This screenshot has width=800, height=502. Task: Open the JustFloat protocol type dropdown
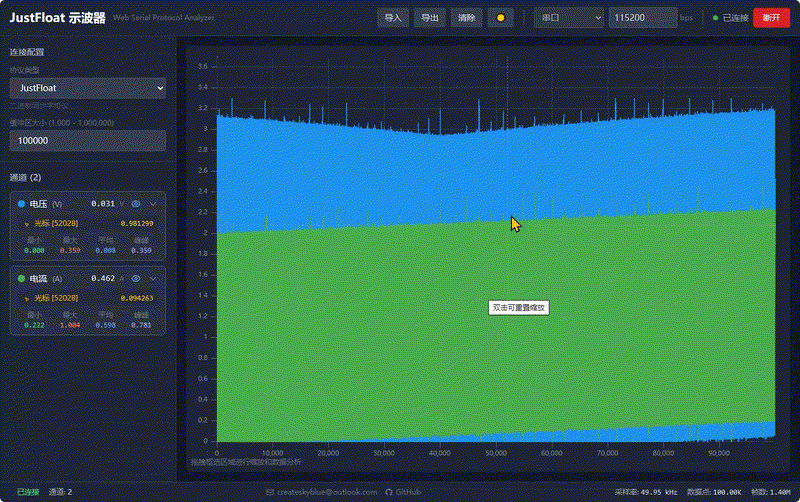point(86,88)
